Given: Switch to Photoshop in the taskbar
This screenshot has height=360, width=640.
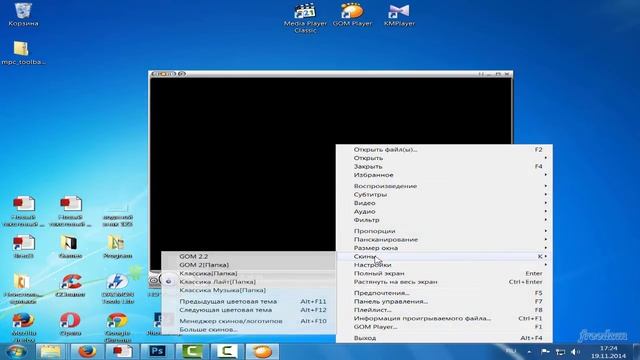Looking at the screenshot, I should [x=157, y=351].
